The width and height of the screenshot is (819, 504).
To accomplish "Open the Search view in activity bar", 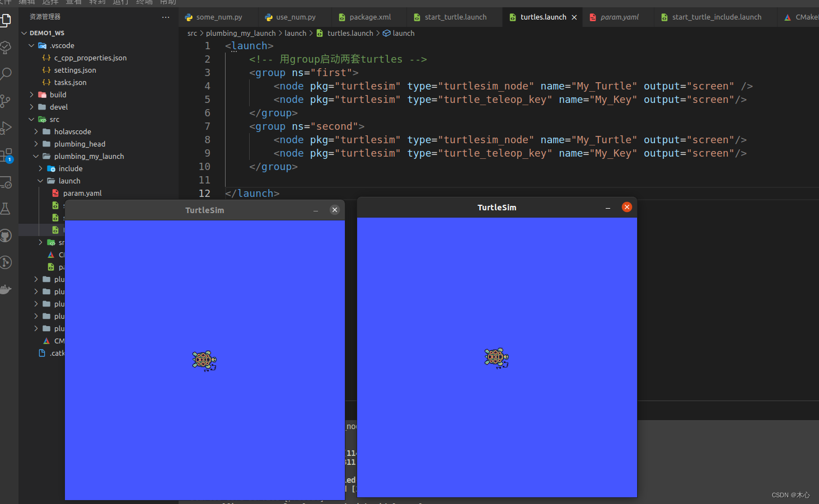I will [x=6, y=73].
